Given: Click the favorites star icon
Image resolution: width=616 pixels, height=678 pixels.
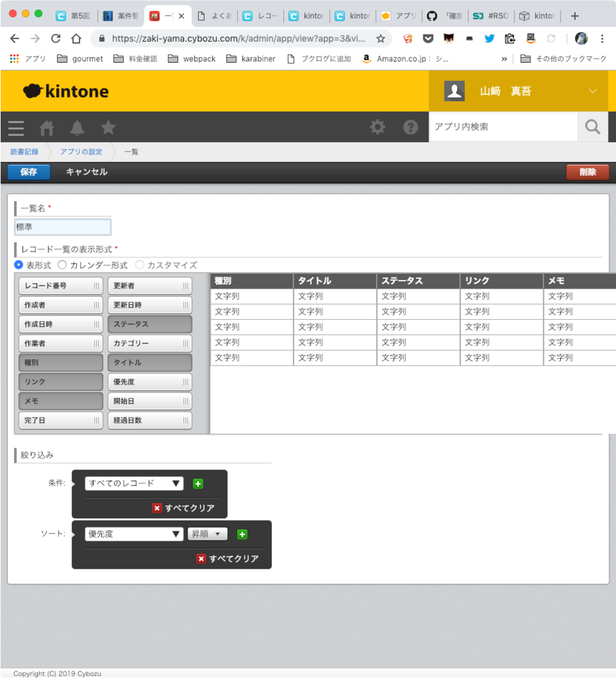Looking at the screenshot, I should tap(107, 128).
